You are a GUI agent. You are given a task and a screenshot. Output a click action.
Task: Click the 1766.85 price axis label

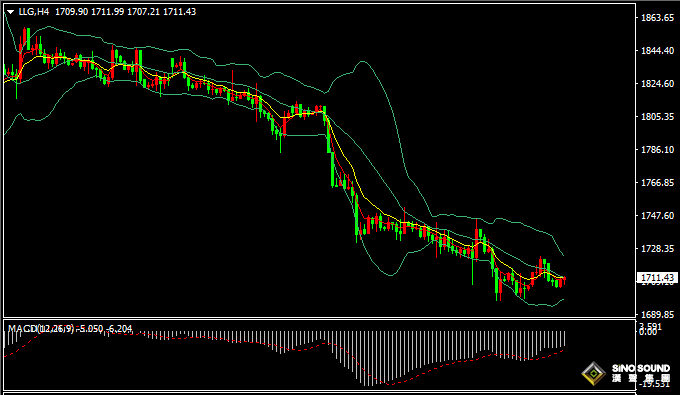(657, 183)
